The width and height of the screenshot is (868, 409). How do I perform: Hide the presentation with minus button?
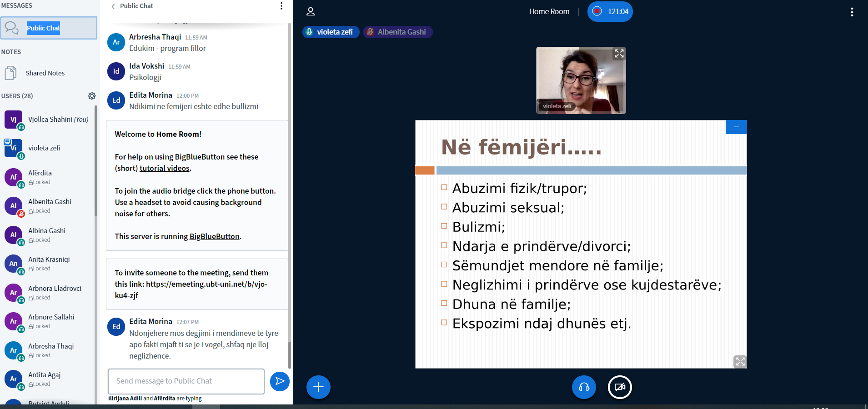tap(736, 127)
